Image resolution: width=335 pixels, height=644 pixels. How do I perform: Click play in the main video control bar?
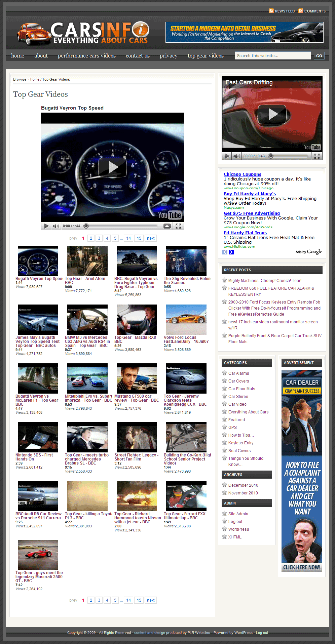point(46,226)
